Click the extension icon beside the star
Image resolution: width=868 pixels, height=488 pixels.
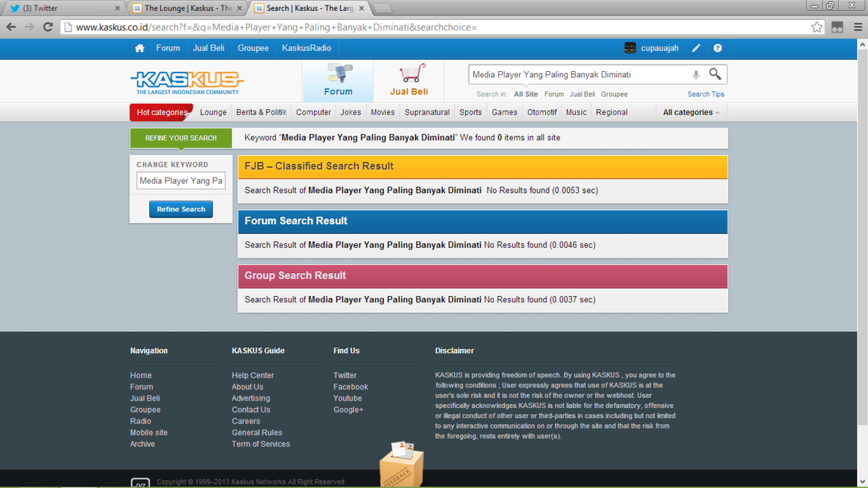pyautogui.click(x=837, y=27)
